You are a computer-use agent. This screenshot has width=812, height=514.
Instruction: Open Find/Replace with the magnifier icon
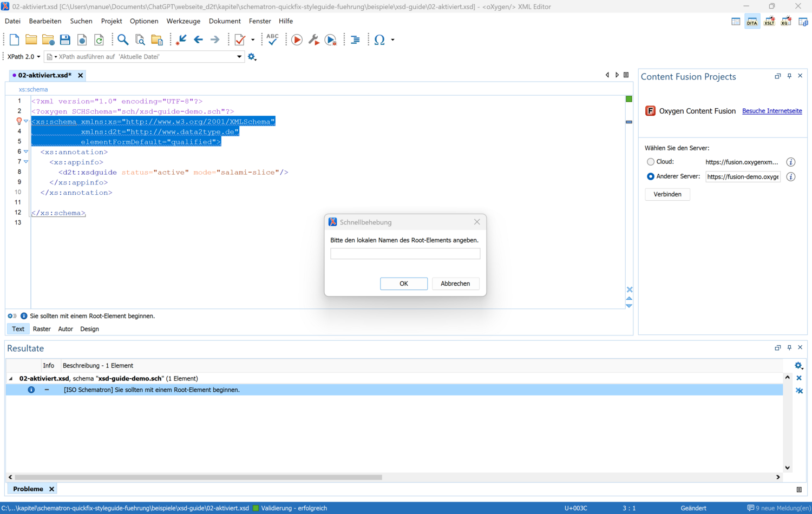(123, 39)
